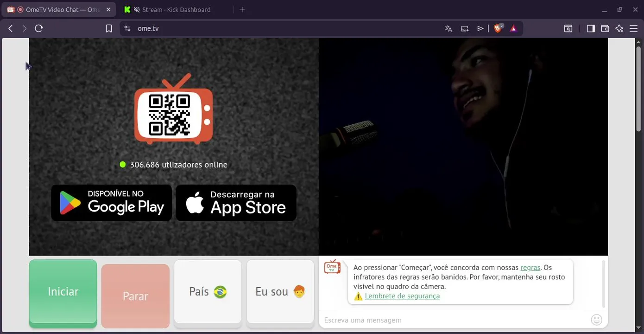Viewport: 644px width, 334px height.
Task: Bookmark this page with the bookmark icon
Action: (109, 28)
